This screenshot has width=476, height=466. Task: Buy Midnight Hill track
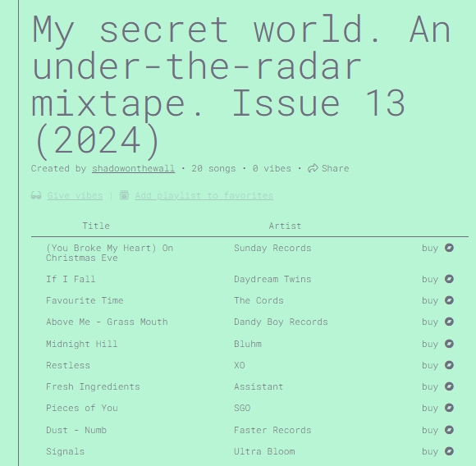click(x=430, y=344)
